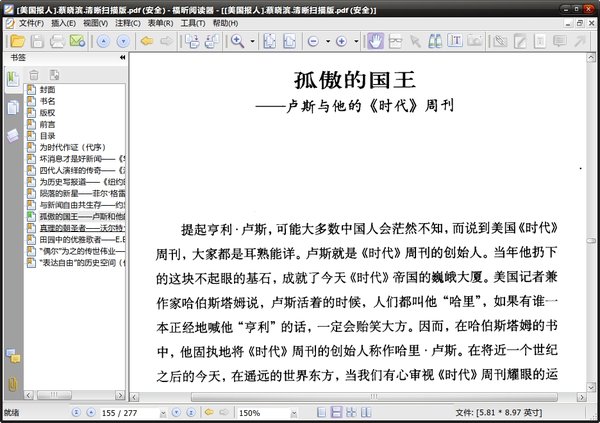The width and height of the screenshot is (600, 423).
Task: Select the 书名 bookmark
Action: point(47,101)
